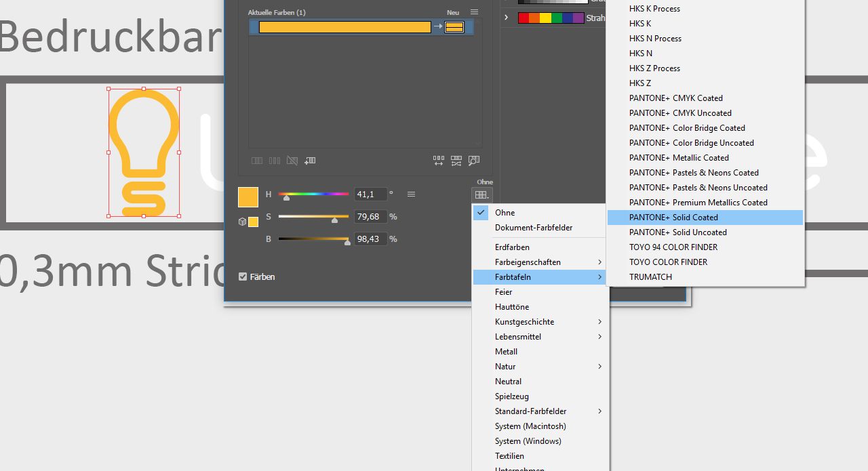This screenshot has width=868, height=471.
Task: Click the find color in artwork magnifier icon
Action: click(x=474, y=161)
